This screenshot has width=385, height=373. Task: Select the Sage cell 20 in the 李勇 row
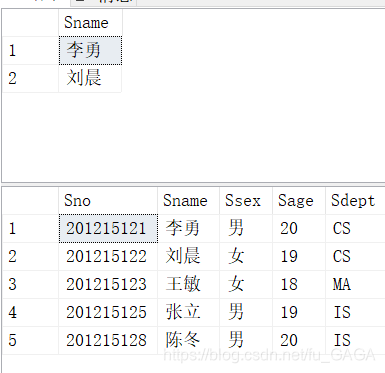299,228
